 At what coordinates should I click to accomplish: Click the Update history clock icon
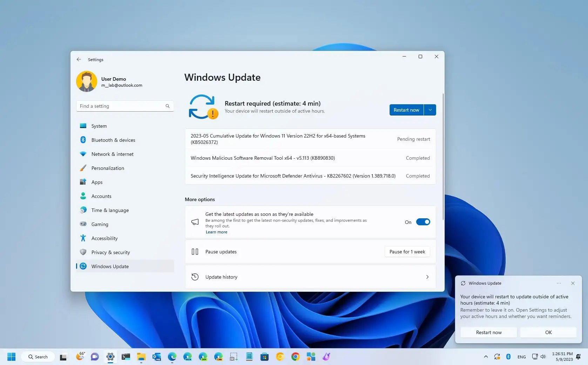195,277
